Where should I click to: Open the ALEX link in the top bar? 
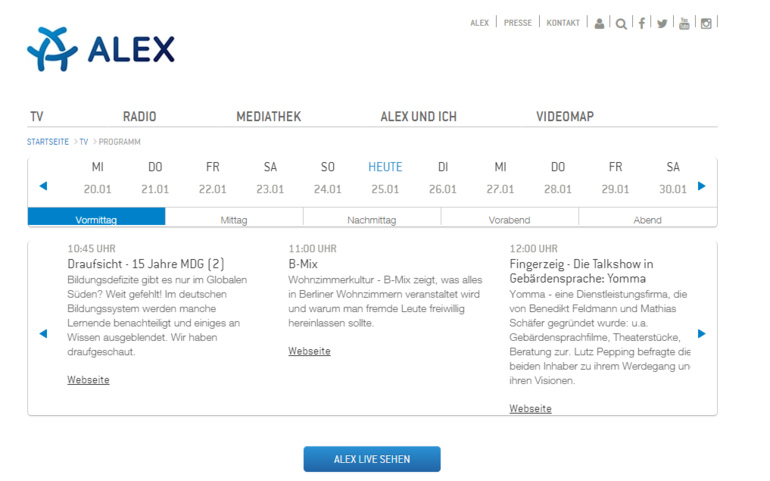(480, 23)
